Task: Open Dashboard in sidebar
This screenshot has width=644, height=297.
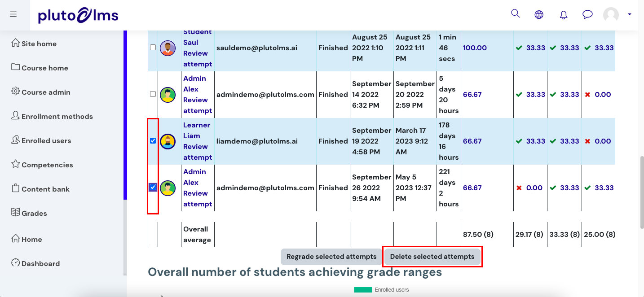Action: [x=35, y=263]
